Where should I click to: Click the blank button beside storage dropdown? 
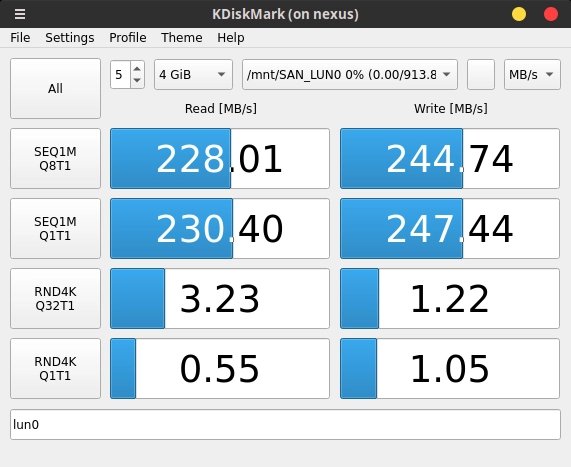pos(481,75)
